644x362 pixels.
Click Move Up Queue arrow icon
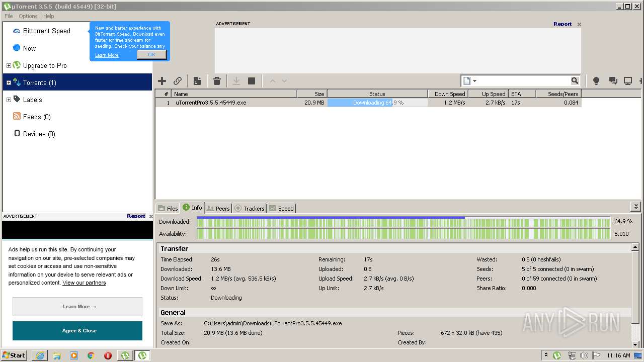(273, 81)
